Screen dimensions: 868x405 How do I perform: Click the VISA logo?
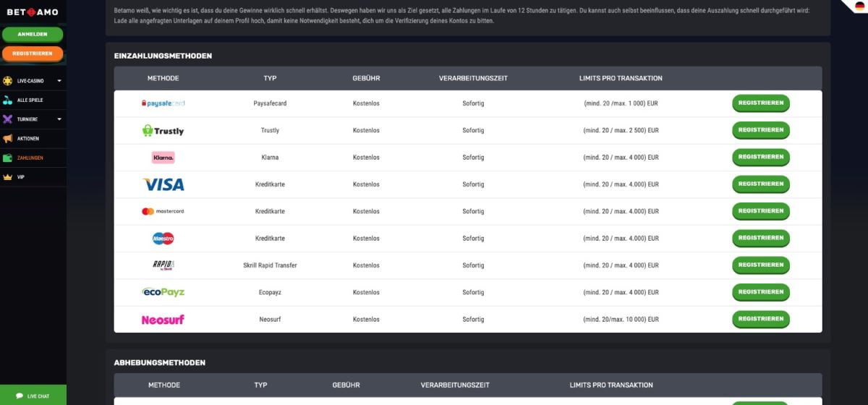pyautogui.click(x=163, y=184)
